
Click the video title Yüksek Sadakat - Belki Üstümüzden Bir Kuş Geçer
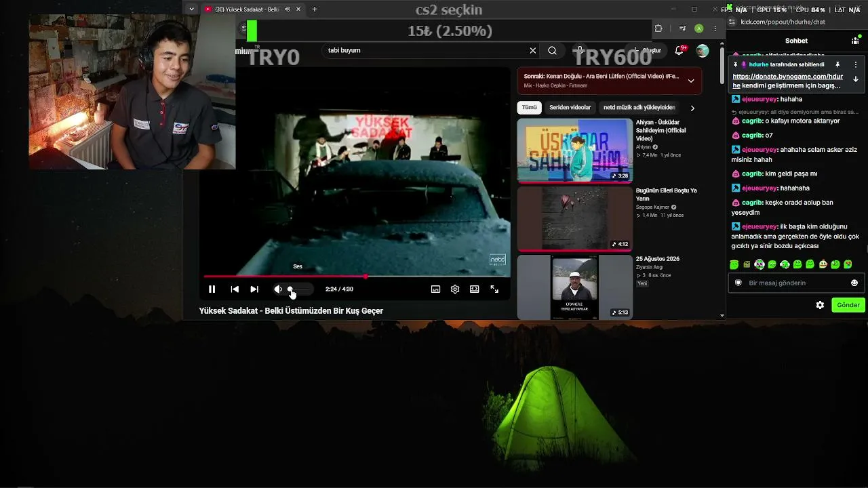(291, 311)
